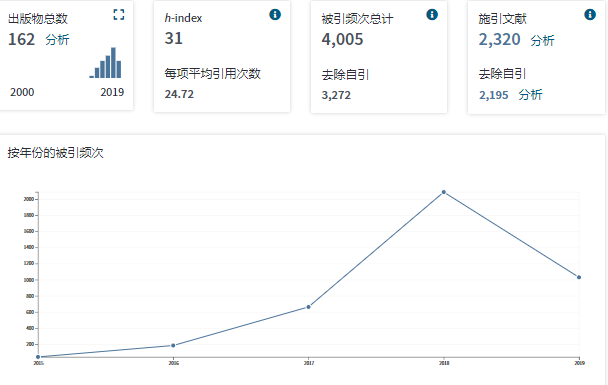The image size is (608, 385).
Task: Click the 施引文献 heading
Action: (503, 19)
